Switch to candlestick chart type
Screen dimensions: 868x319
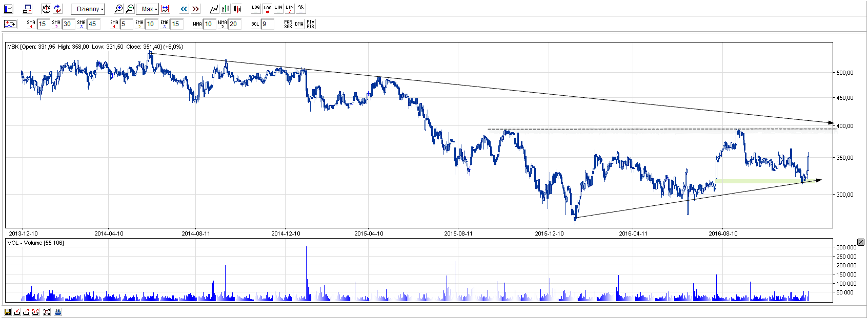point(237,9)
